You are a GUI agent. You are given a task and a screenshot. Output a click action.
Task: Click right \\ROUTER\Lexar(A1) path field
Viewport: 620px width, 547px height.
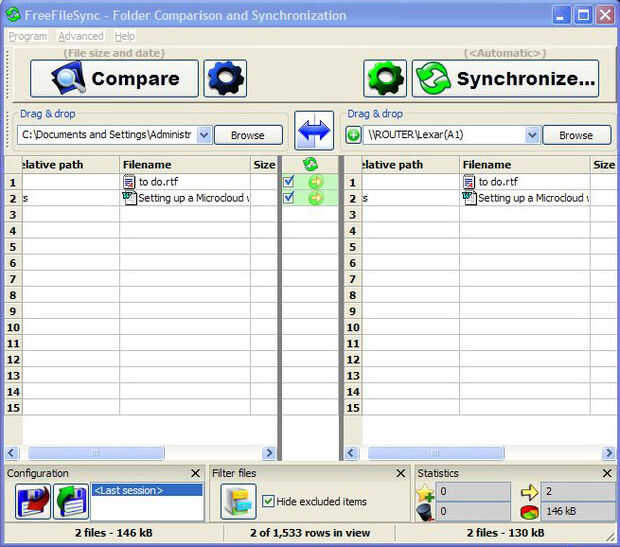(x=444, y=135)
